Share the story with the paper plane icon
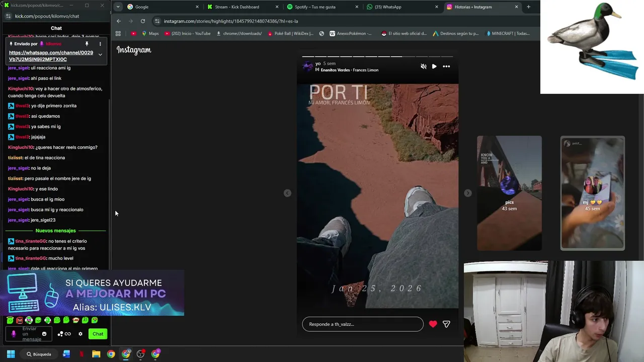644x362 pixels. pyautogui.click(x=446, y=324)
